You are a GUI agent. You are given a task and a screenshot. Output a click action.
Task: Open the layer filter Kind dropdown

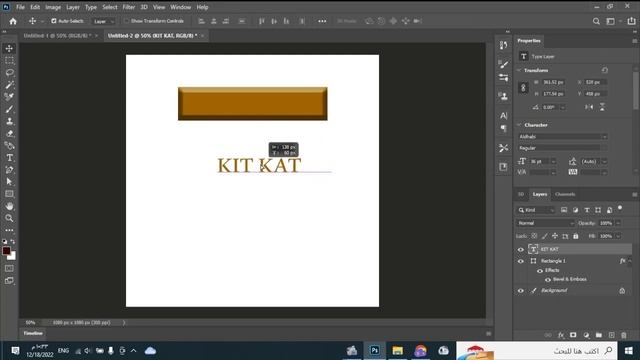point(536,210)
